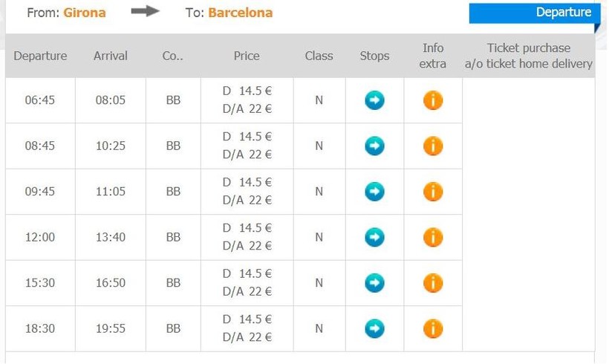Click the Barcelona destination link
609x364 pixels.
click(x=240, y=13)
